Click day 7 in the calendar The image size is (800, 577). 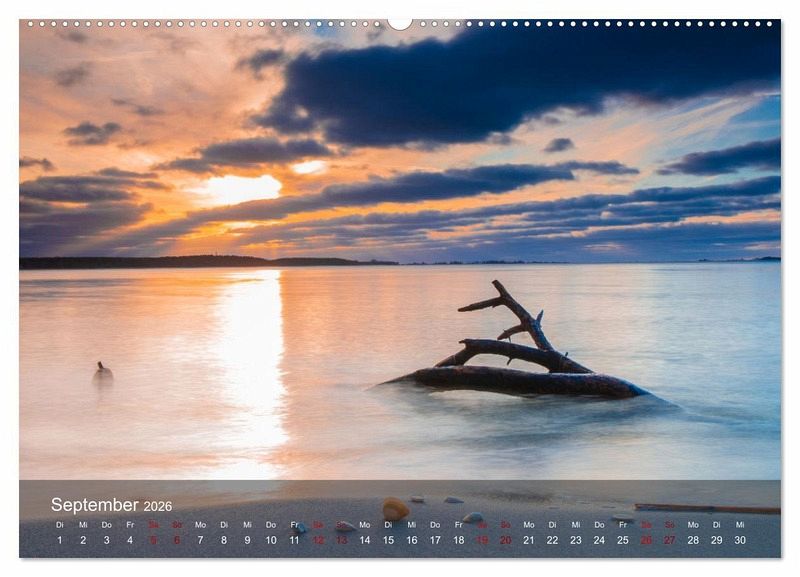[x=200, y=540]
